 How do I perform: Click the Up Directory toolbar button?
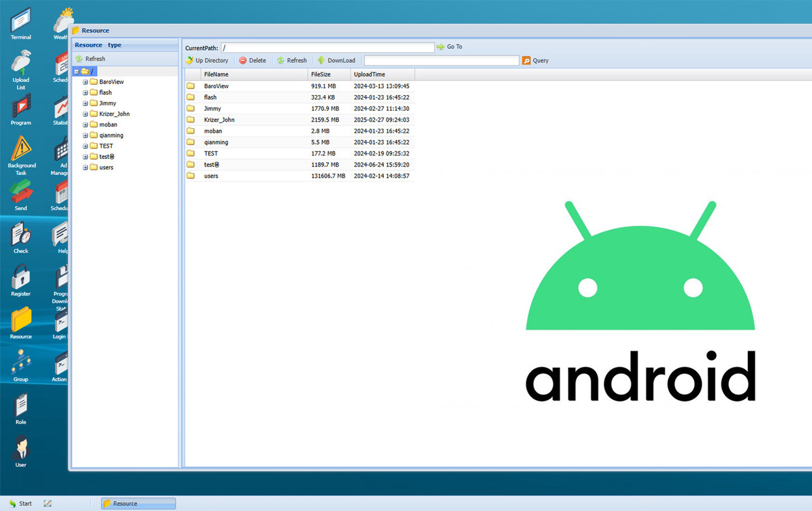[x=207, y=60]
